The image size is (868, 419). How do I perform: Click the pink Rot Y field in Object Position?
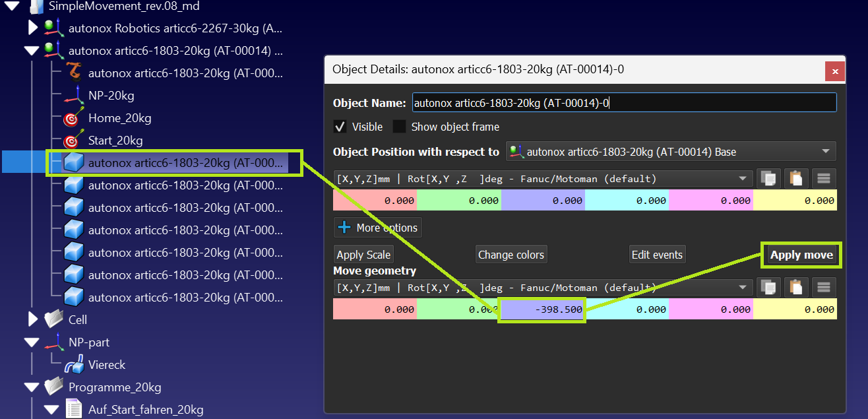click(x=711, y=201)
